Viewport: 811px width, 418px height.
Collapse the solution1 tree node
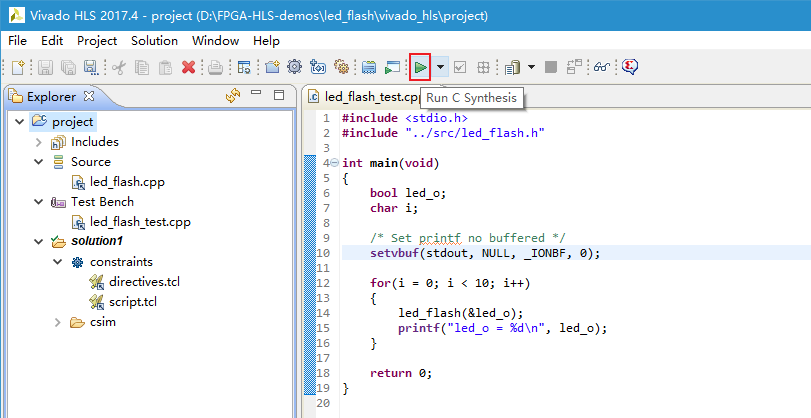pos(39,242)
